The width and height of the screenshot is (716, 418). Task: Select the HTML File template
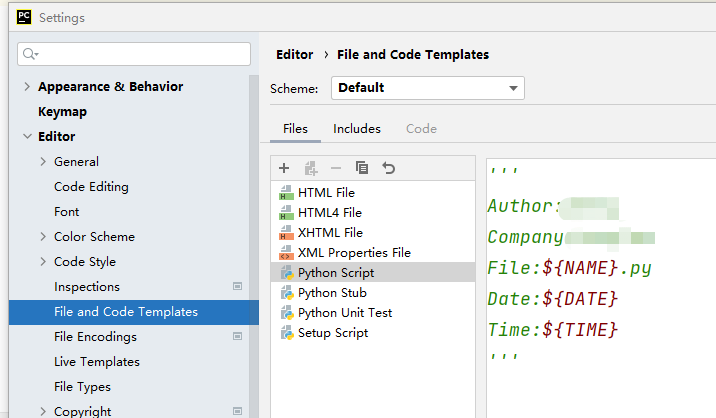(326, 193)
